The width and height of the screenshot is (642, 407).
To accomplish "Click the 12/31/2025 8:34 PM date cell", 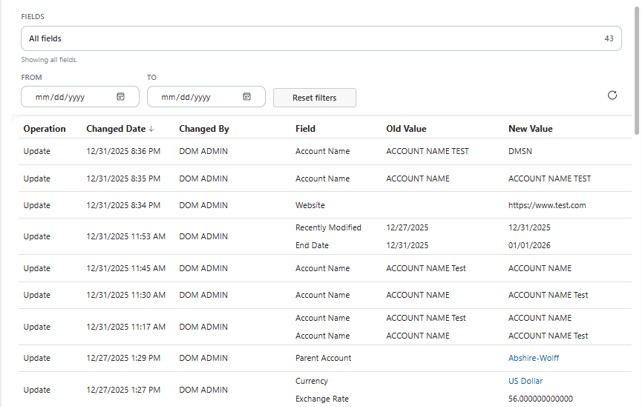I will point(123,205).
